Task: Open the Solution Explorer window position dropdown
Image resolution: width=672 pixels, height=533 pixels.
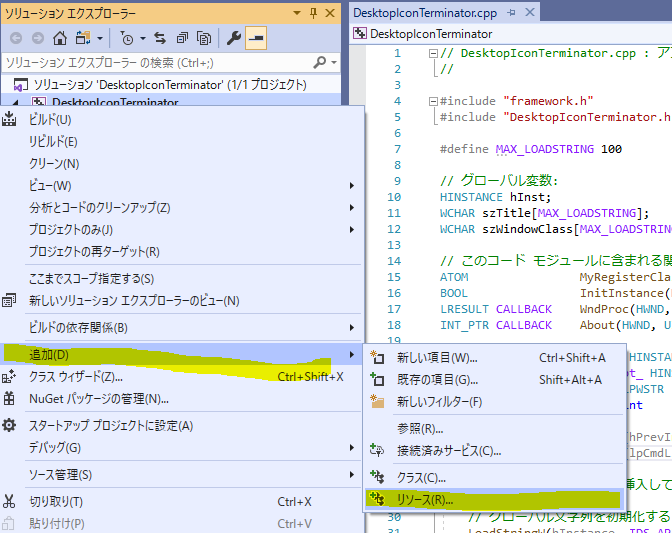Action: pos(297,13)
